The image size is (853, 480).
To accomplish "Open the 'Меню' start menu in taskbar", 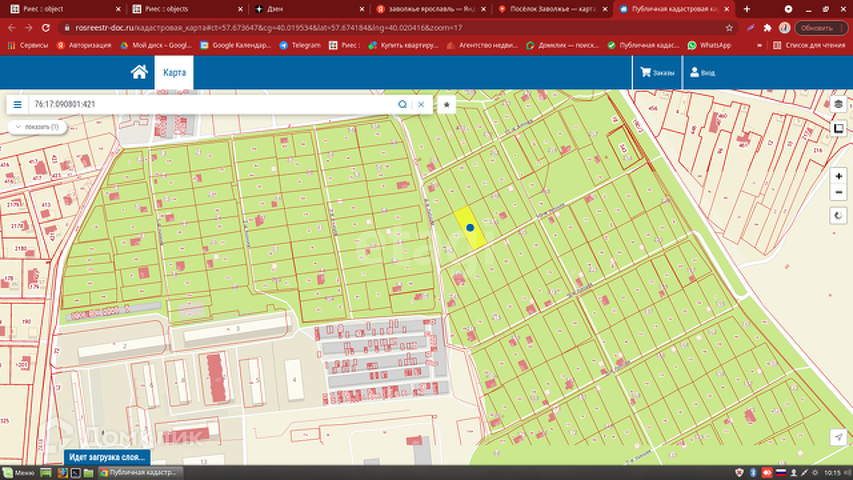I will [x=20, y=472].
